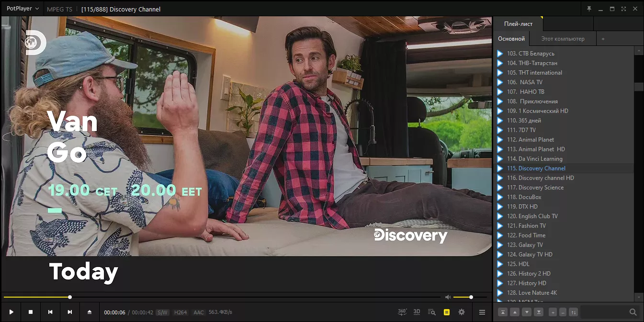Viewport: 644px width, 322px height.
Task: Switch to the Плей-лист tab
Action: [518, 23]
